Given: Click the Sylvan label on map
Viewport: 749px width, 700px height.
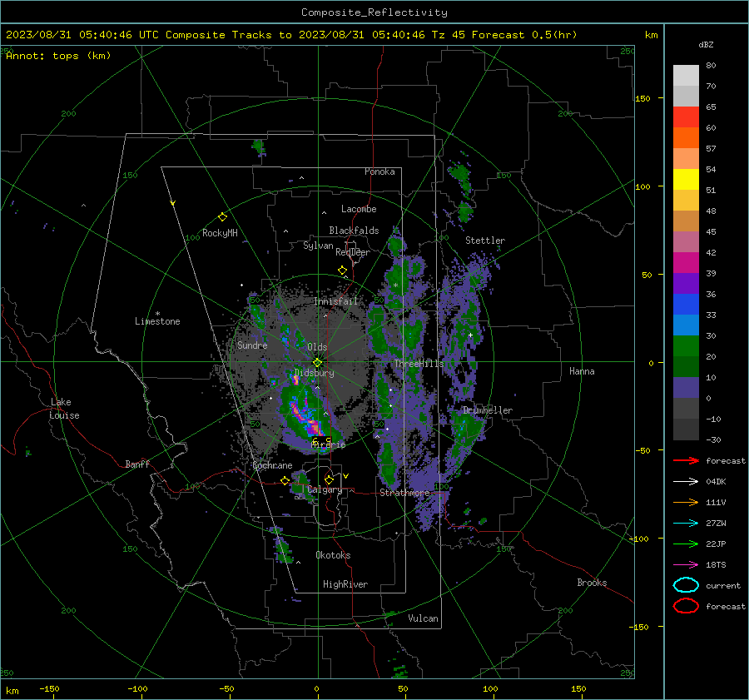Looking at the screenshot, I should pos(318,246).
